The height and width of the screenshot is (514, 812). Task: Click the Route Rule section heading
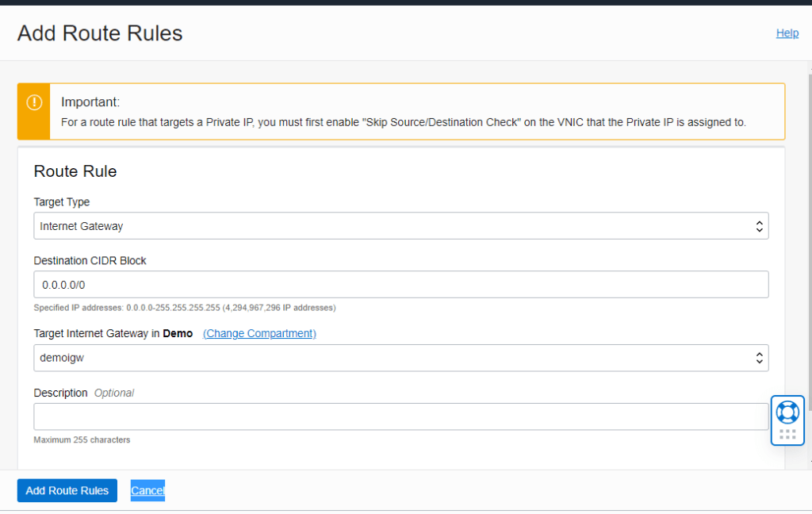point(75,171)
